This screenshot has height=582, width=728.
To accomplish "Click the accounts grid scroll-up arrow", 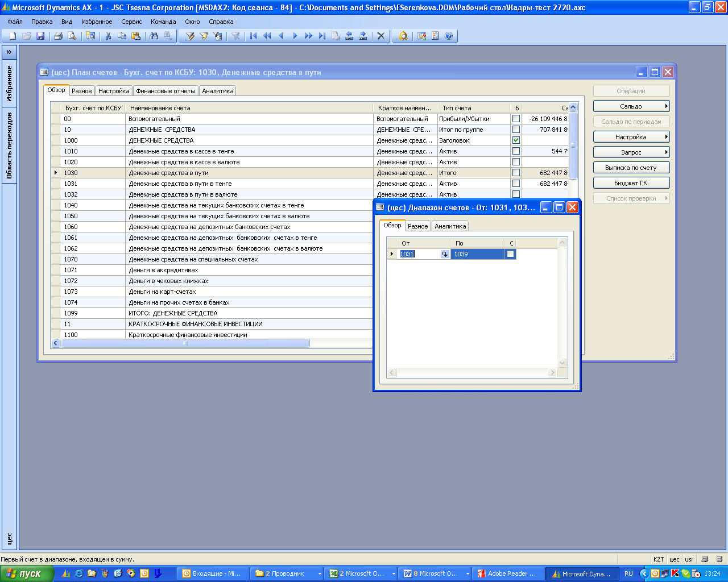I will 573,107.
